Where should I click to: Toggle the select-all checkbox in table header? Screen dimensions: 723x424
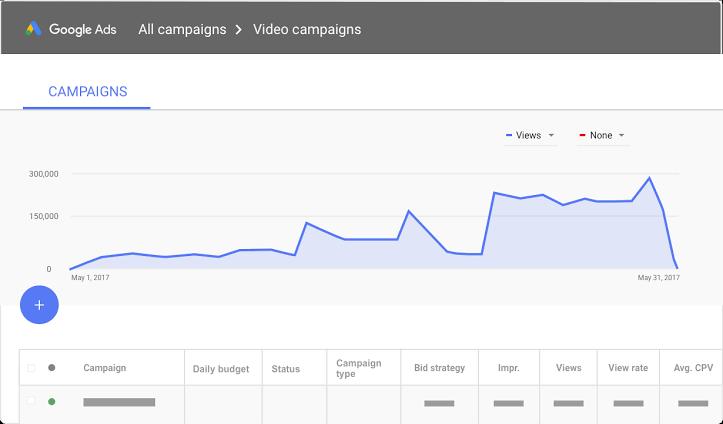click(x=31, y=368)
